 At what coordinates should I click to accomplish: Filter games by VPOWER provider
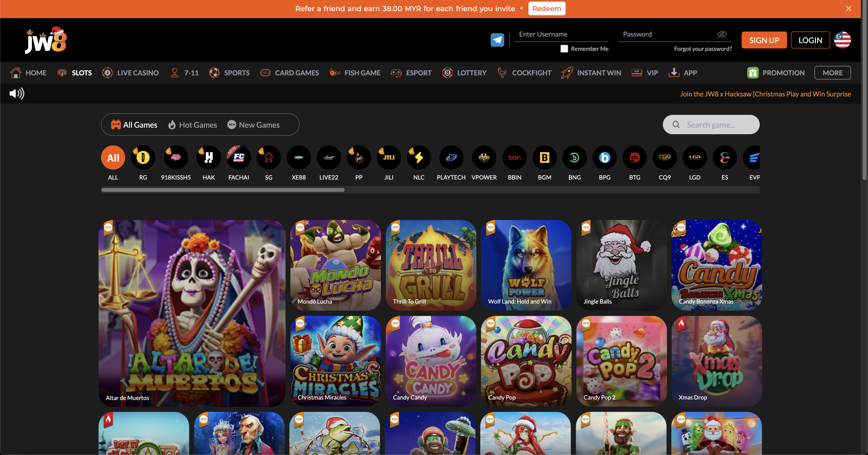[484, 163]
